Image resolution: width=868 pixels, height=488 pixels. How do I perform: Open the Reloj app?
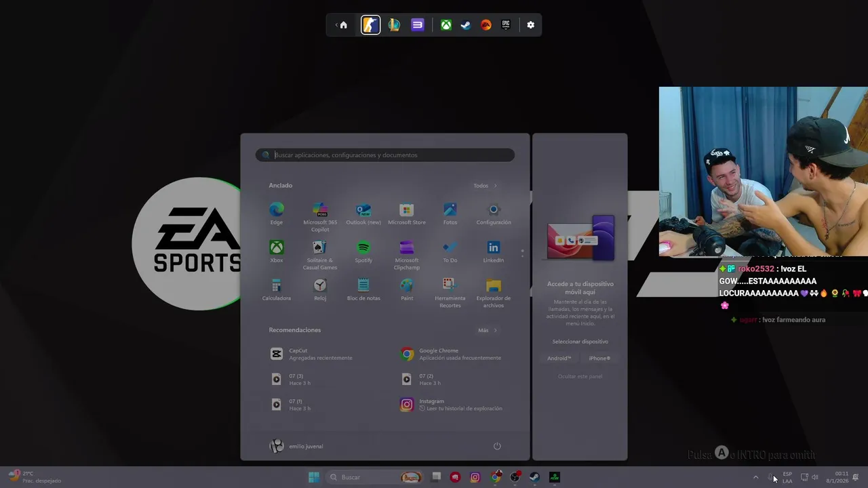coord(320,289)
